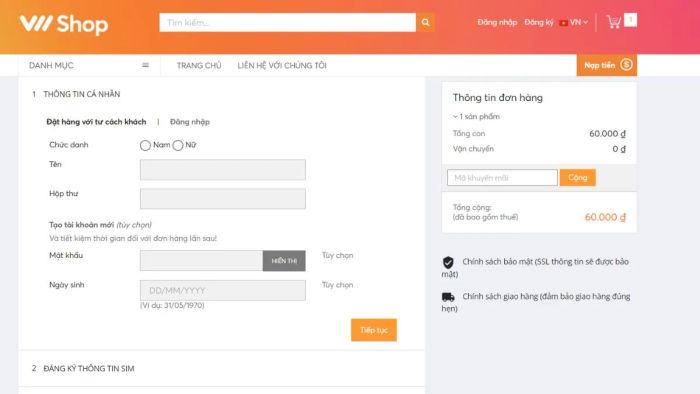
Task: Click the Tổng cộng 60.000 đ amount
Action: [605, 217]
